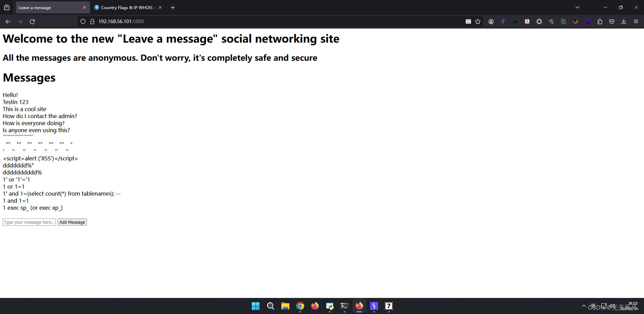
Task: Click the purple layers extension icon
Action: click(588, 21)
